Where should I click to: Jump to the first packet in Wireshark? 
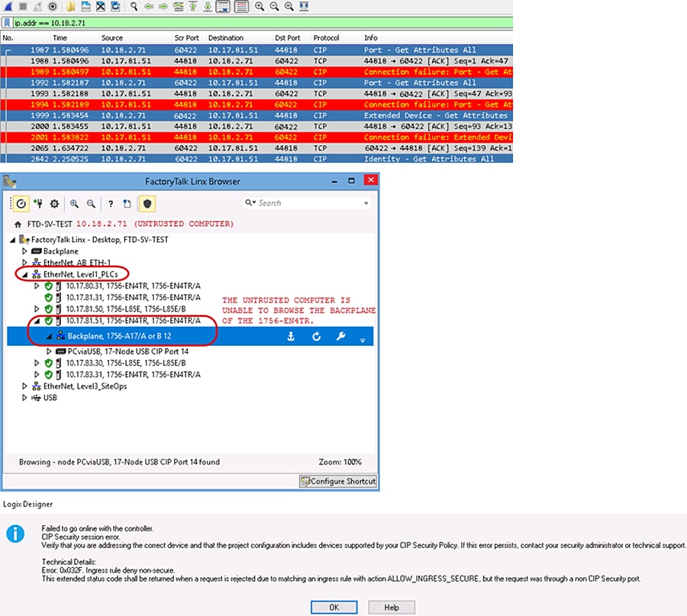tap(193, 6)
